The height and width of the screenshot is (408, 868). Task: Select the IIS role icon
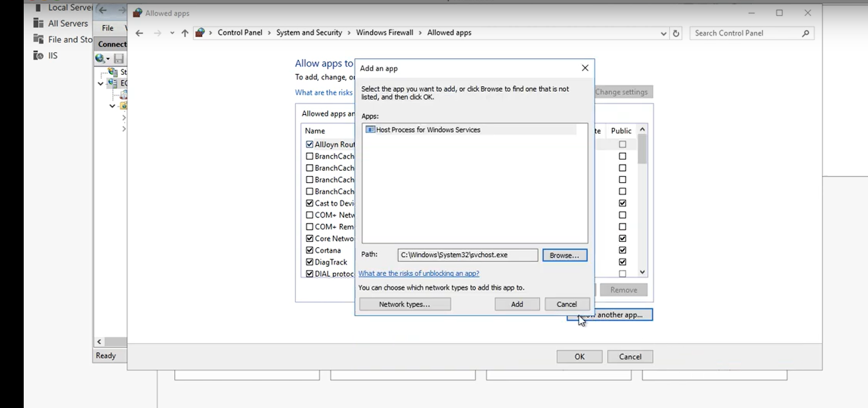(x=38, y=55)
